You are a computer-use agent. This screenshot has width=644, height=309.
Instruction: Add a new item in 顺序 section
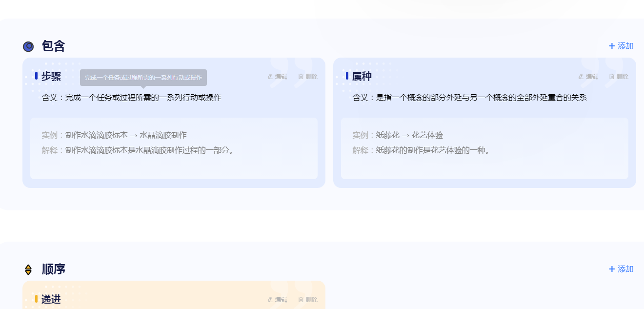(621, 269)
